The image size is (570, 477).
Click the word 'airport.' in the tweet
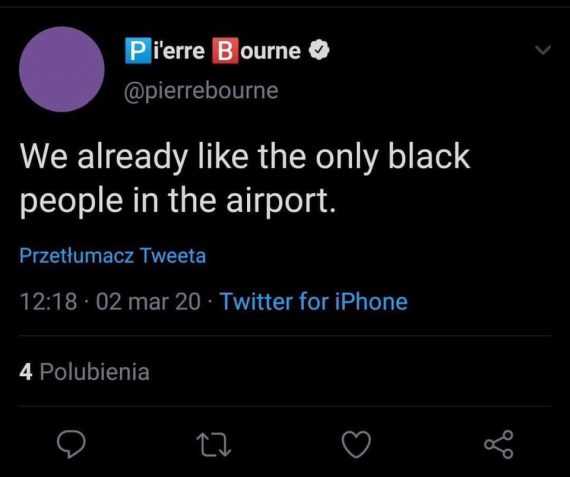(280, 201)
